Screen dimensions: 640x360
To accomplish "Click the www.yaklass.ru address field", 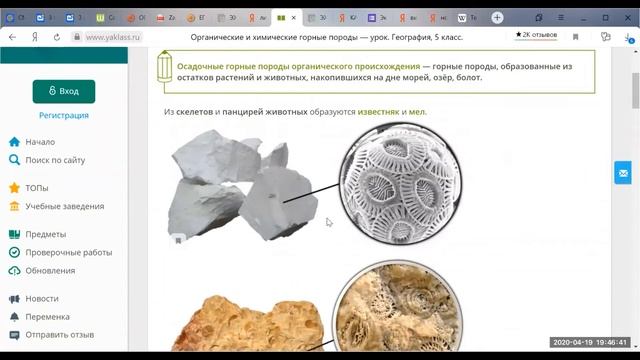I will 113,37.
